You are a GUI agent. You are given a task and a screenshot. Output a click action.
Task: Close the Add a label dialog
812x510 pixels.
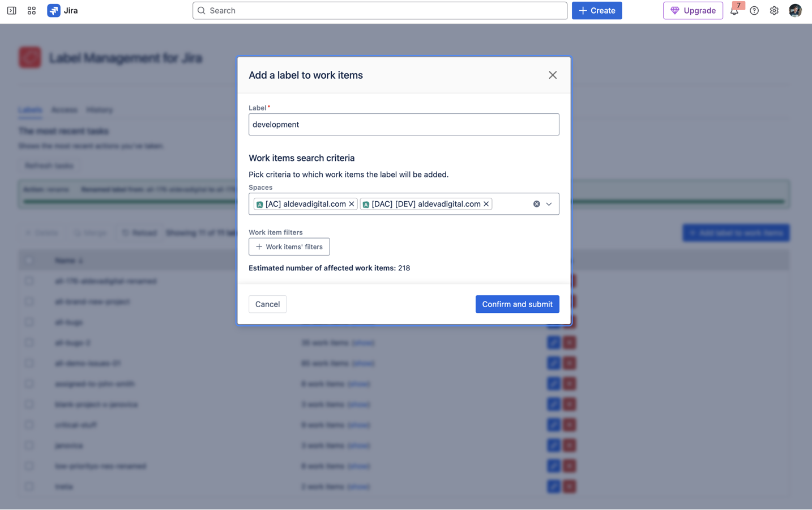coord(553,75)
